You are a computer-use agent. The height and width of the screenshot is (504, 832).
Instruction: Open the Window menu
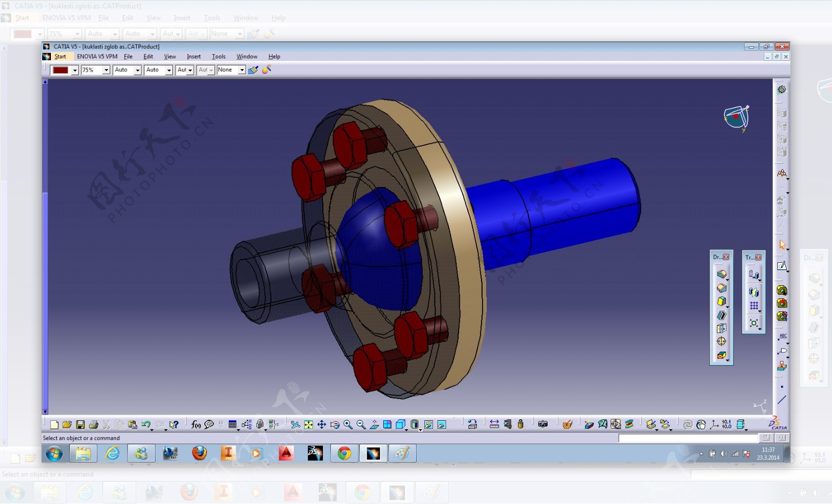pos(247,57)
